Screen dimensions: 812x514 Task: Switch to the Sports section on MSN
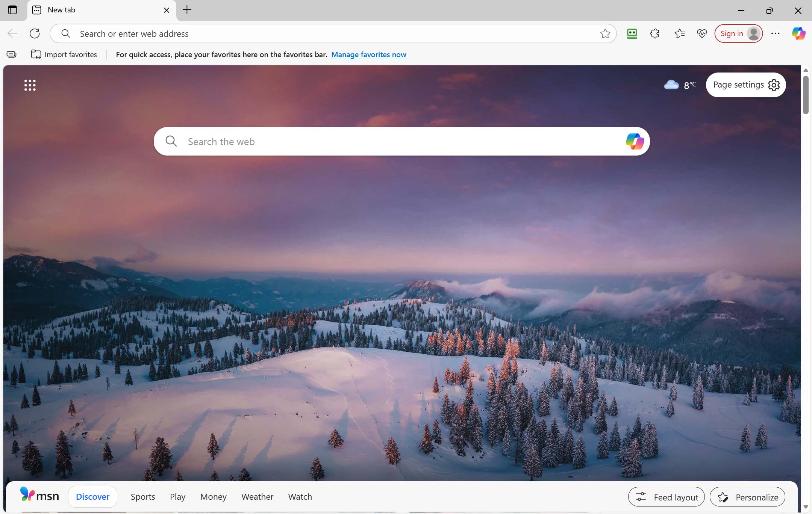coord(142,496)
